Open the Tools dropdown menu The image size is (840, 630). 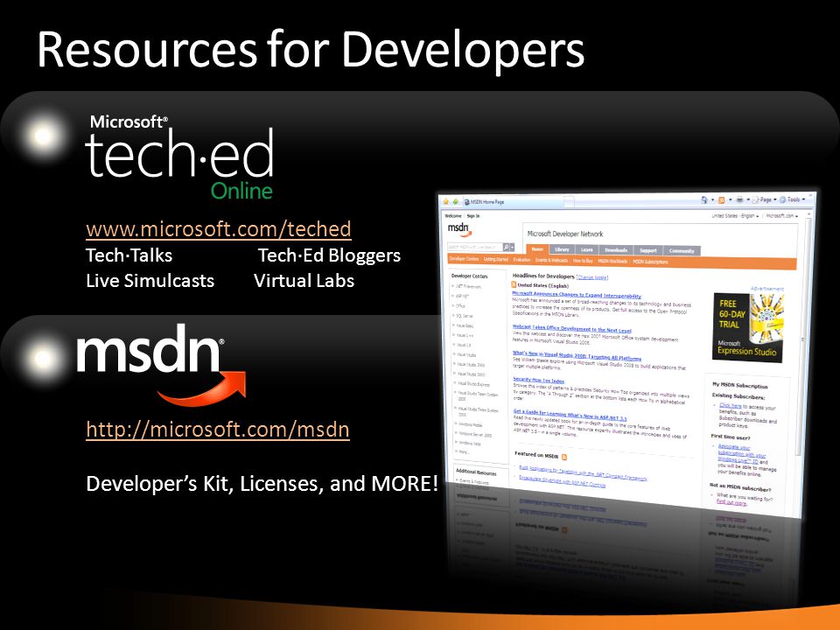(x=793, y=199)
